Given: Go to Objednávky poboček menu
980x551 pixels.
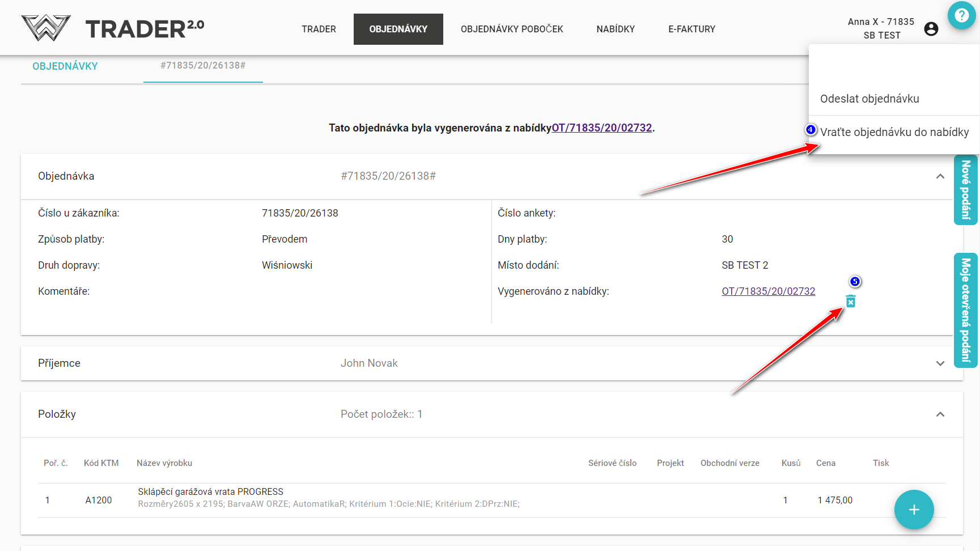Looking at the screenshot, I should (511, 29).
